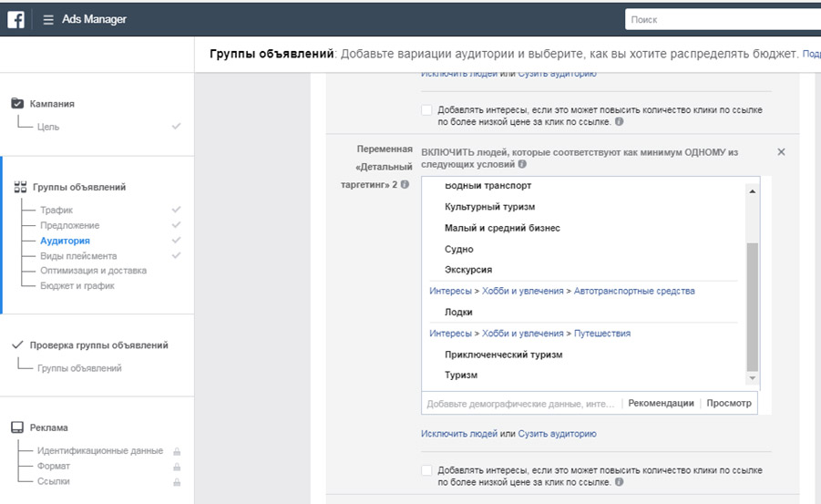Open the Просмотр button
This screenshot has width=821, height=504.
coord(729,403)
